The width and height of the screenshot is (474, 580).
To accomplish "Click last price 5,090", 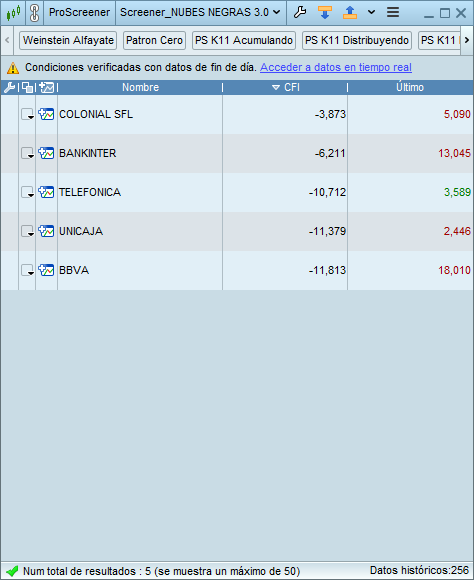I will coord(457,114).
